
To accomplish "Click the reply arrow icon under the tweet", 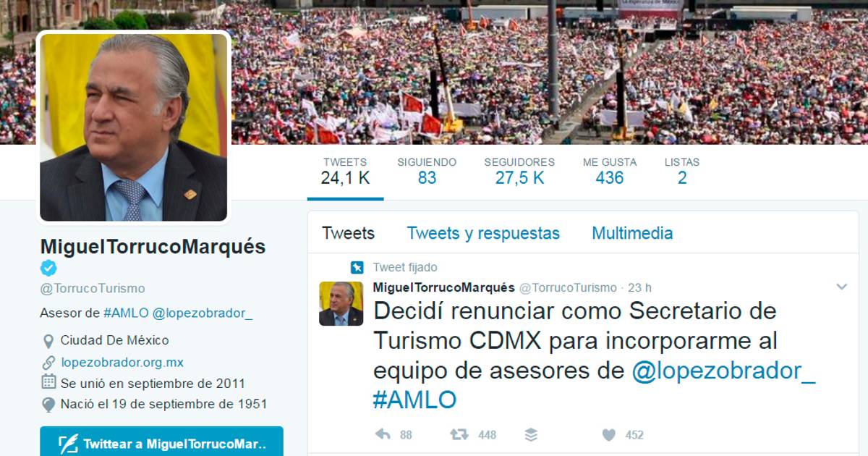I will 383,434.
